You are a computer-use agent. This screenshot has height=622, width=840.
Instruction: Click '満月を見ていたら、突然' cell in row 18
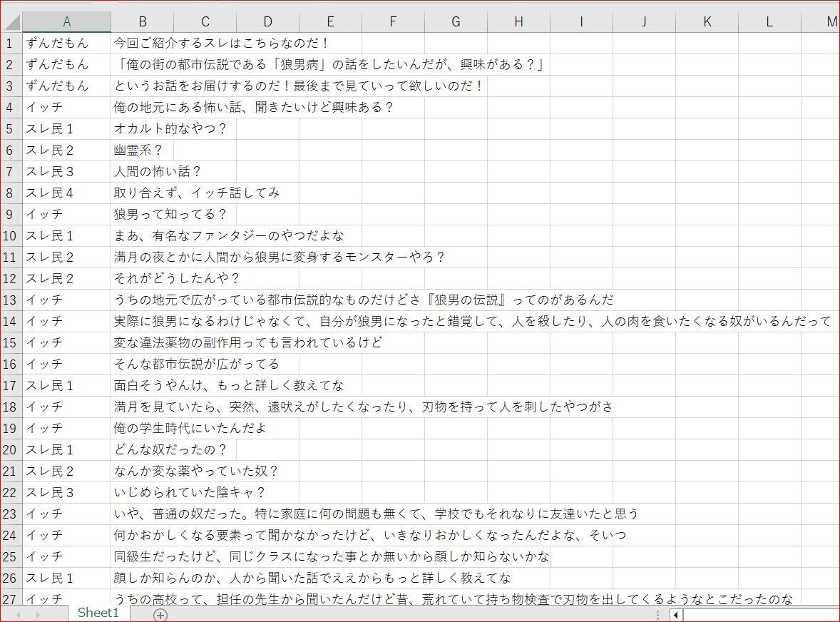[x=363, y=407]
